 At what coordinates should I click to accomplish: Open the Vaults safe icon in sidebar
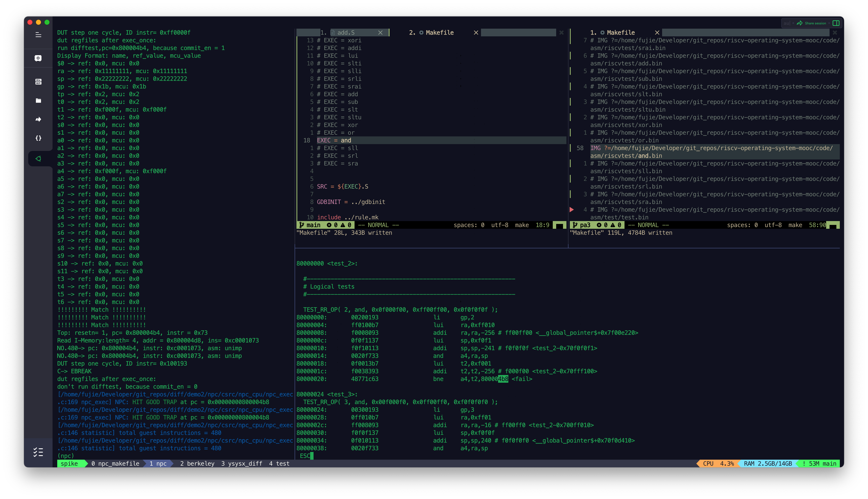click(x=38, y=58)
